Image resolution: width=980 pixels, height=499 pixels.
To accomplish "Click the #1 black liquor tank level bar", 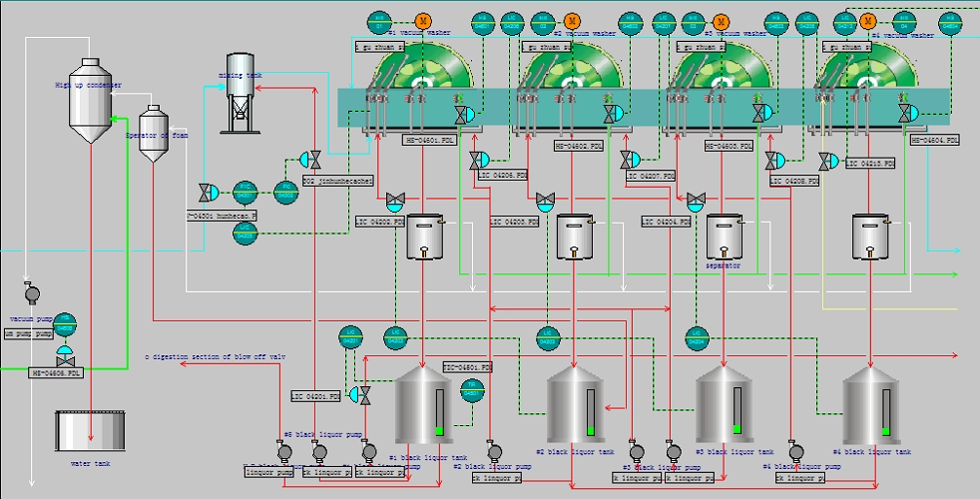I will point(439,411).
